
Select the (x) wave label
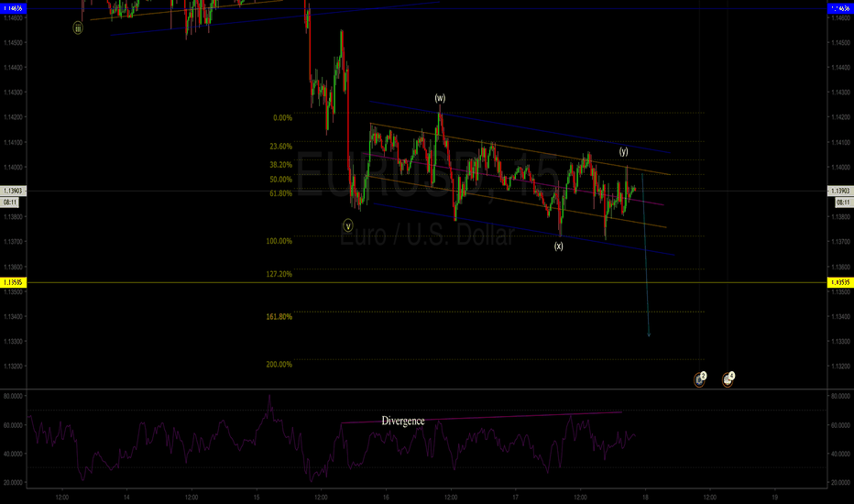click(x=559, y=247)
